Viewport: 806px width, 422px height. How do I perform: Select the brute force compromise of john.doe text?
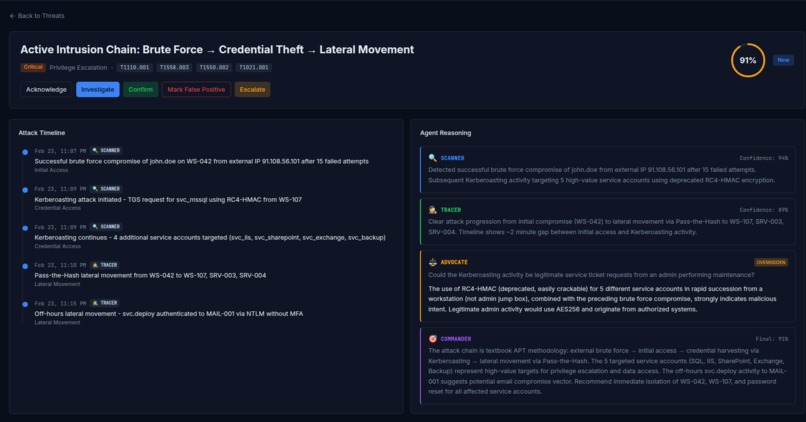tap(202, 161)
